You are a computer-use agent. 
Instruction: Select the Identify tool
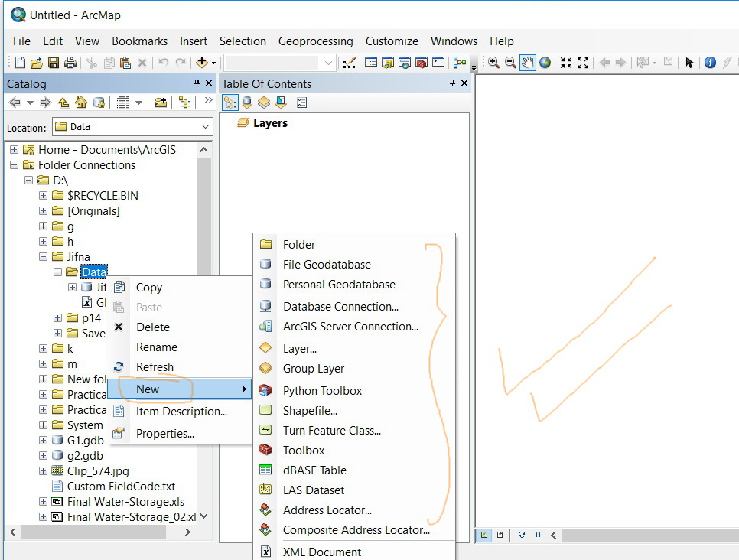(x=710, y=62)
